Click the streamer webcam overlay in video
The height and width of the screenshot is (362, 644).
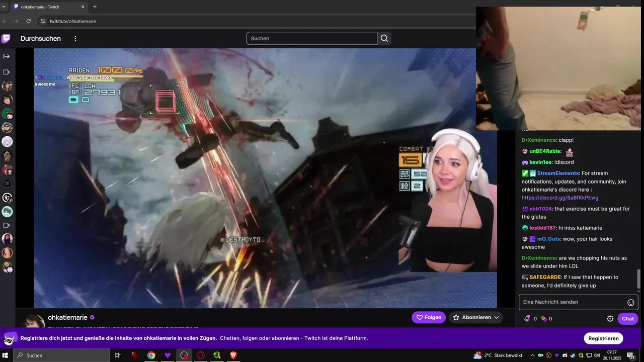tap(448, 201)
